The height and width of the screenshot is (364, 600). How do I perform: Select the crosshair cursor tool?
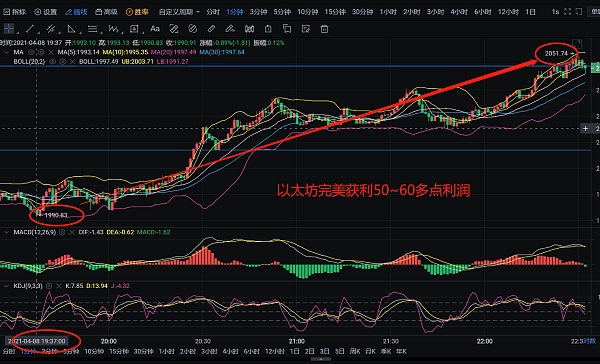point(8,29)
